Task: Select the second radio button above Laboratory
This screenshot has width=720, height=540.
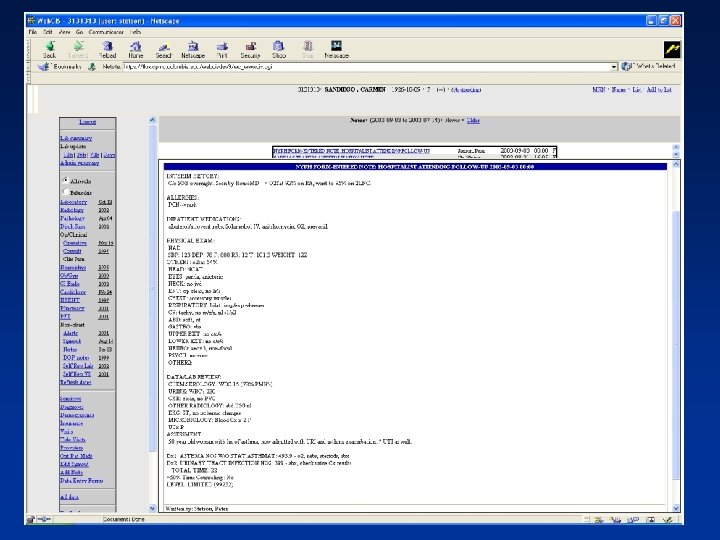Action: coord(67,190)
